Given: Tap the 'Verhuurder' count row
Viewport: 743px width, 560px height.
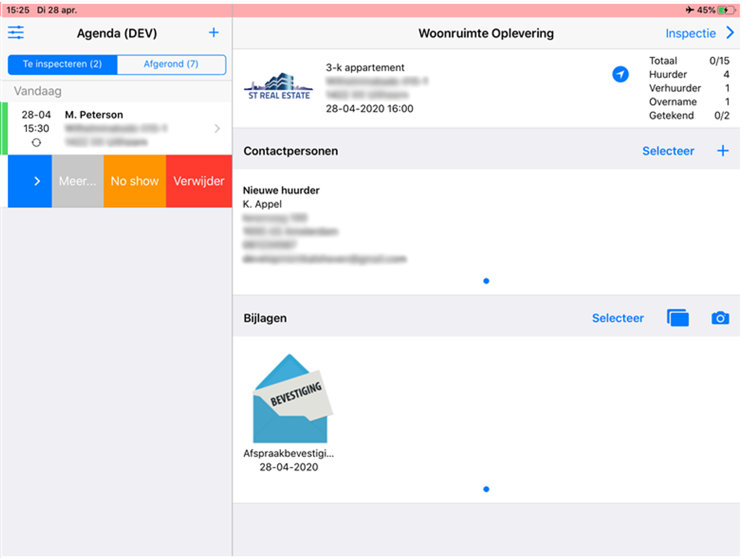Looking at the screenshot, I should (x=689, y=88).
